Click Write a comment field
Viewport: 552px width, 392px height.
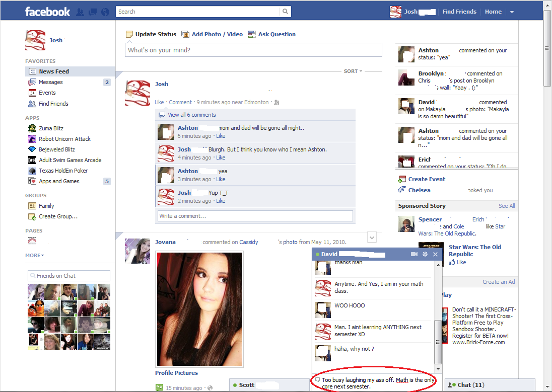coord(255,216)
